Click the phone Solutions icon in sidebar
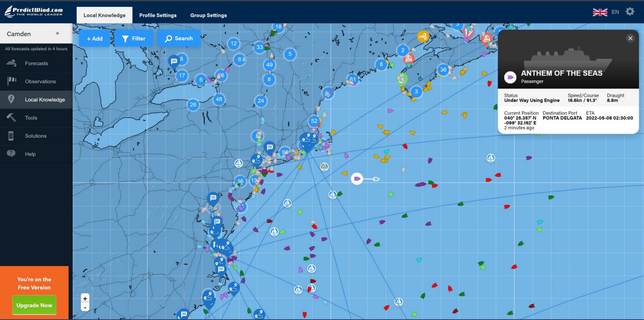644x320 pixels. coord(11,136)
